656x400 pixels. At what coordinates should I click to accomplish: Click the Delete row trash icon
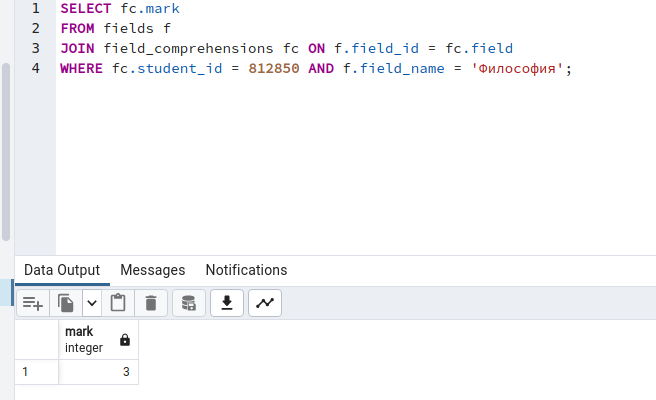tap(151, 303)
